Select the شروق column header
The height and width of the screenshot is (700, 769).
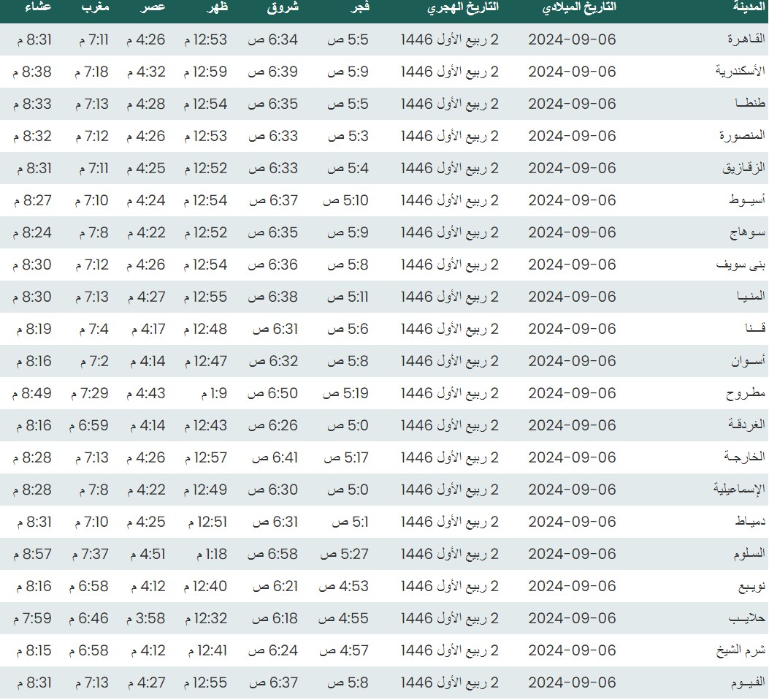pyautogui.click(x=282, y=8)
